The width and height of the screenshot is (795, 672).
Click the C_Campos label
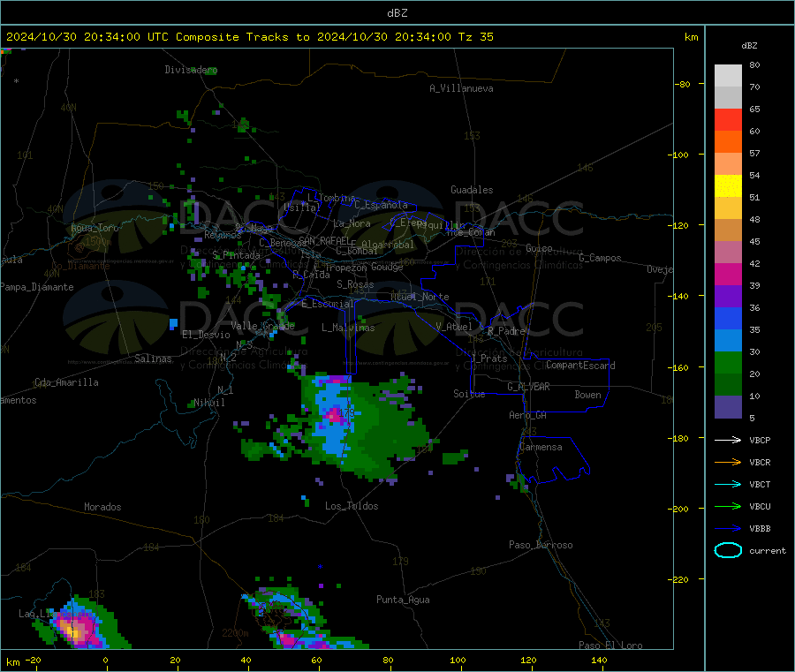pyautogui.click(x=601, y=258)
